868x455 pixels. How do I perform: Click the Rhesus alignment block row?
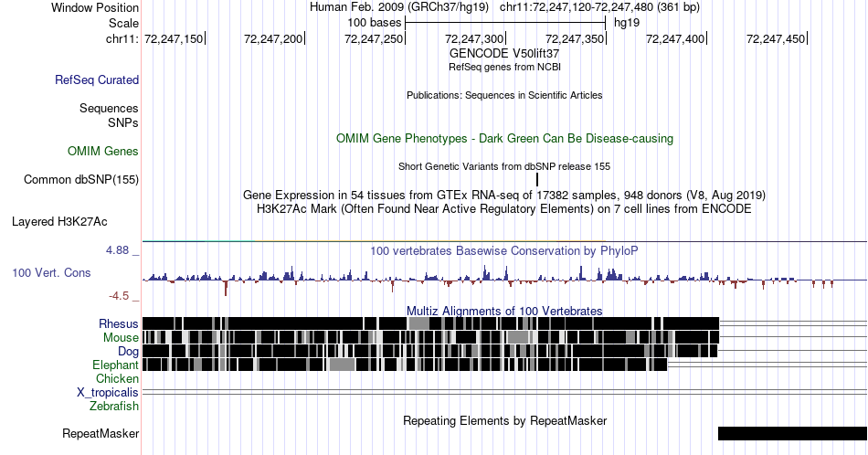point(430,323)
